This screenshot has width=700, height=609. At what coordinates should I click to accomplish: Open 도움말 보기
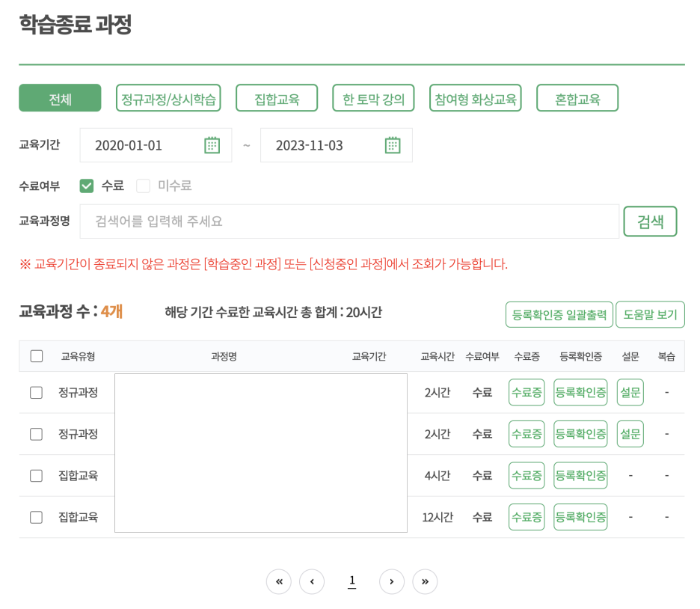[650, 315]
